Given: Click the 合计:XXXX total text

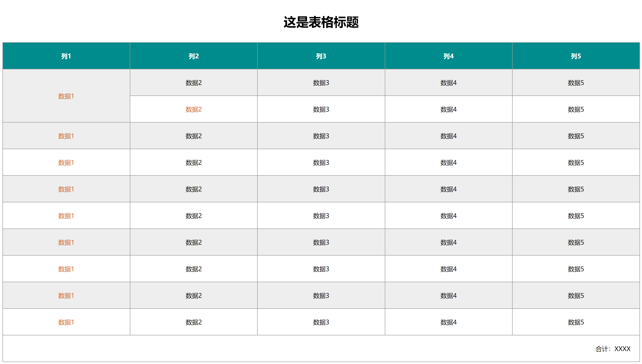Looking at the screenshot, I should [x=613, y=349].
